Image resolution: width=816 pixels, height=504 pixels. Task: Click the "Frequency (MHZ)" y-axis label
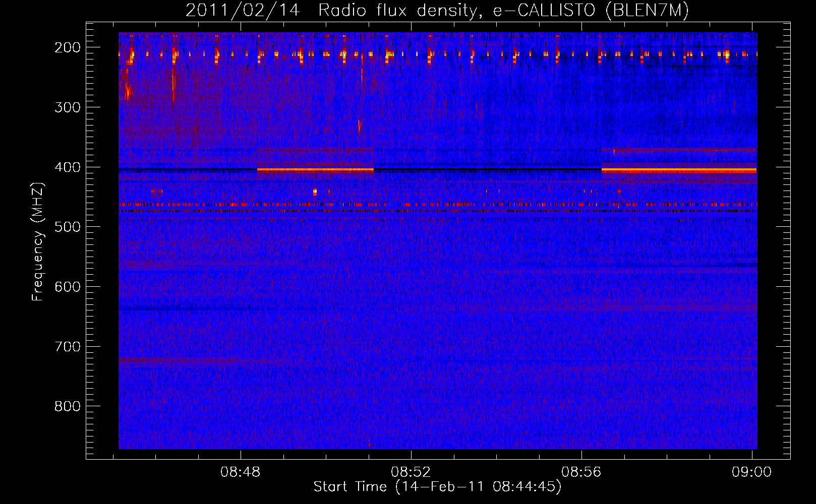(x=38, y=242)
